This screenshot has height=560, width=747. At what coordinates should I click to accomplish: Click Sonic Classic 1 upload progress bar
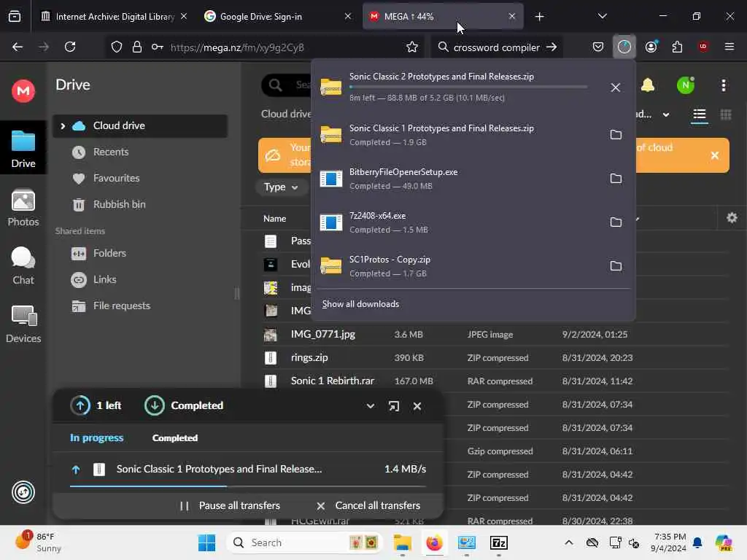click(x=248, y=486)
